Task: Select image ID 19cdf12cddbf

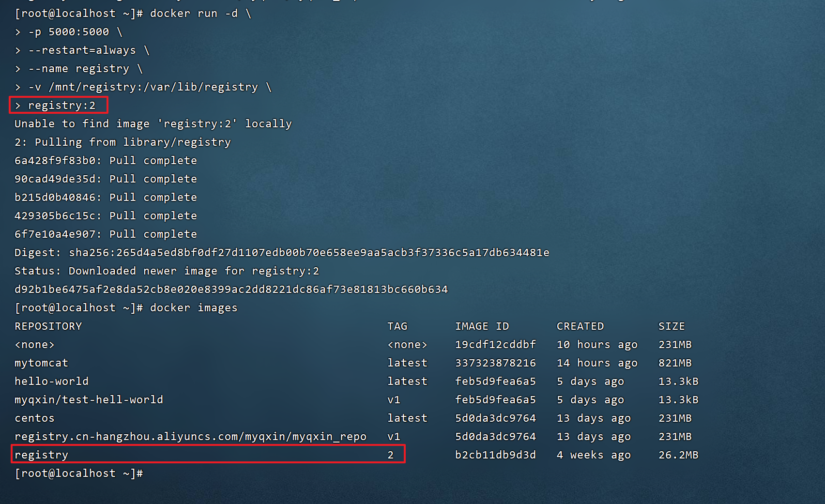Action: click(x=496, y=345)
